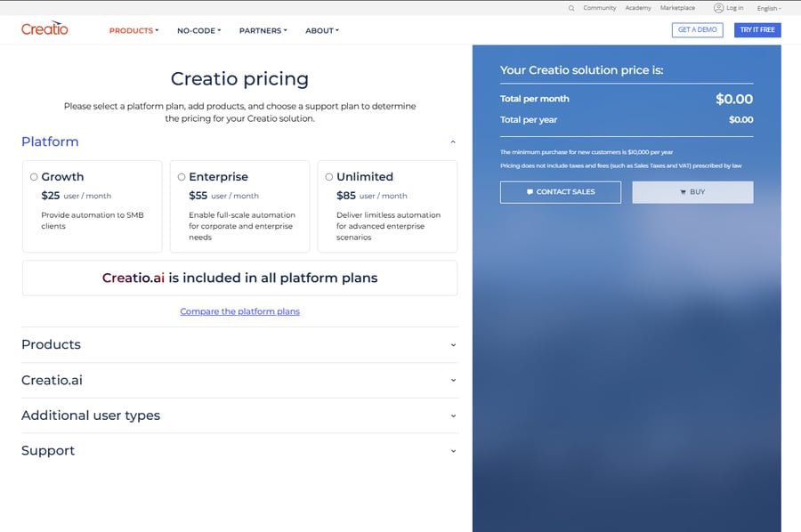Open Compare the platform plans link
The height and width of the screenshot is (532, 801).
[x=239, y=311]
